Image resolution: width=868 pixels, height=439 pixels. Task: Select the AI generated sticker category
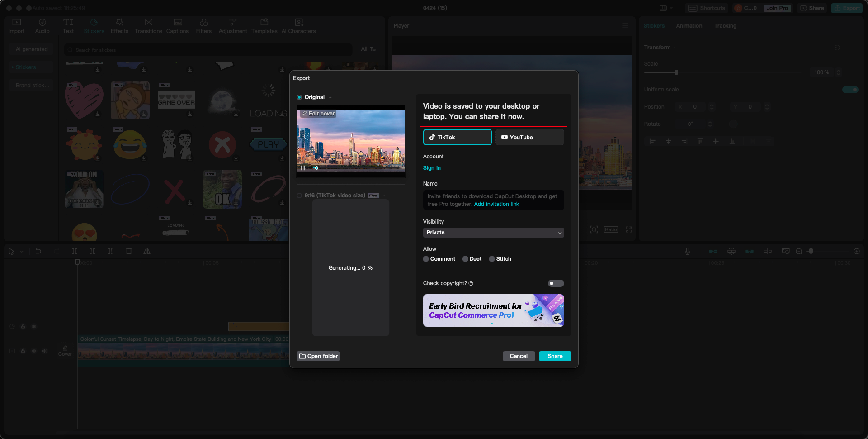click(x=32, y=49)
